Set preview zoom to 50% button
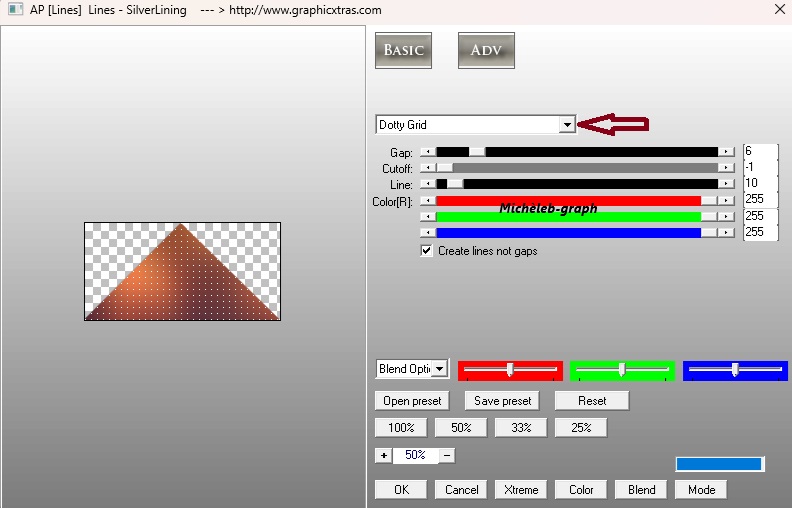Image resolution: width=792 pixels, height=508 pixels. tap(461, 428)
